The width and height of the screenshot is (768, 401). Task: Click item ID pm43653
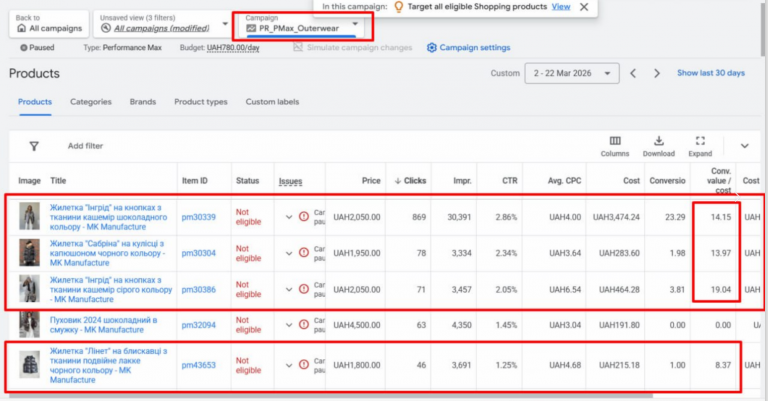click(198, 365)
